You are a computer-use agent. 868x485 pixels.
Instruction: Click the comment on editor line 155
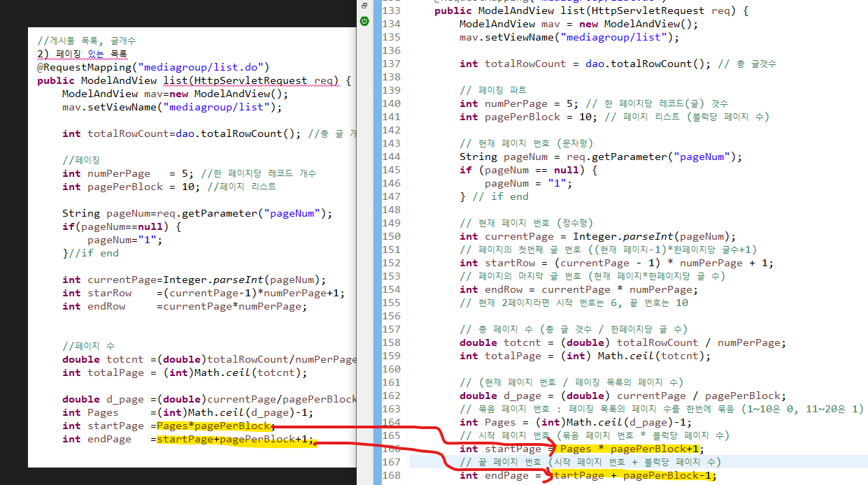click(x=574, y=303)
